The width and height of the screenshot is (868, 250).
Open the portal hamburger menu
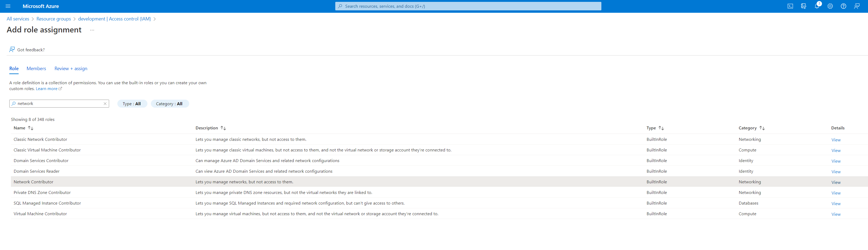point(8,6)
